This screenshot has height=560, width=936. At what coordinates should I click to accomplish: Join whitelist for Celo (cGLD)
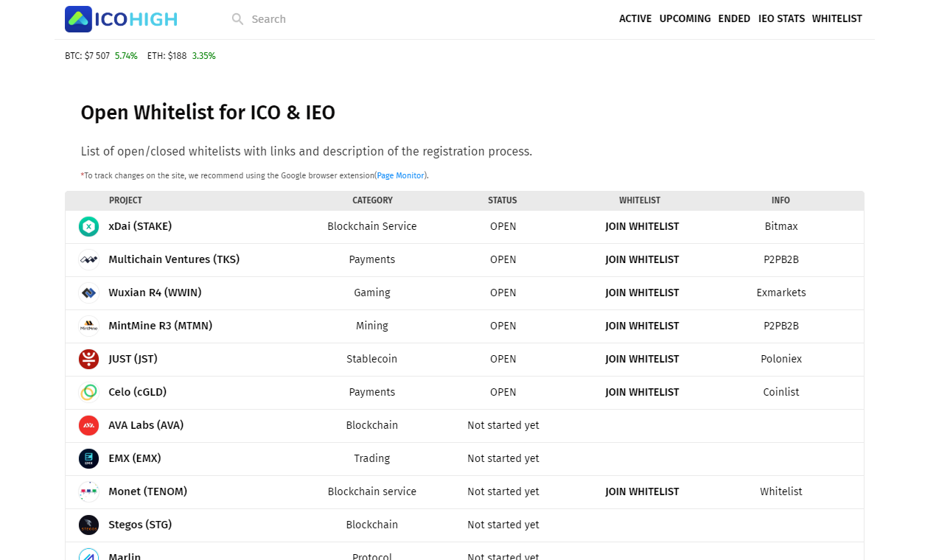click(643, 393)
